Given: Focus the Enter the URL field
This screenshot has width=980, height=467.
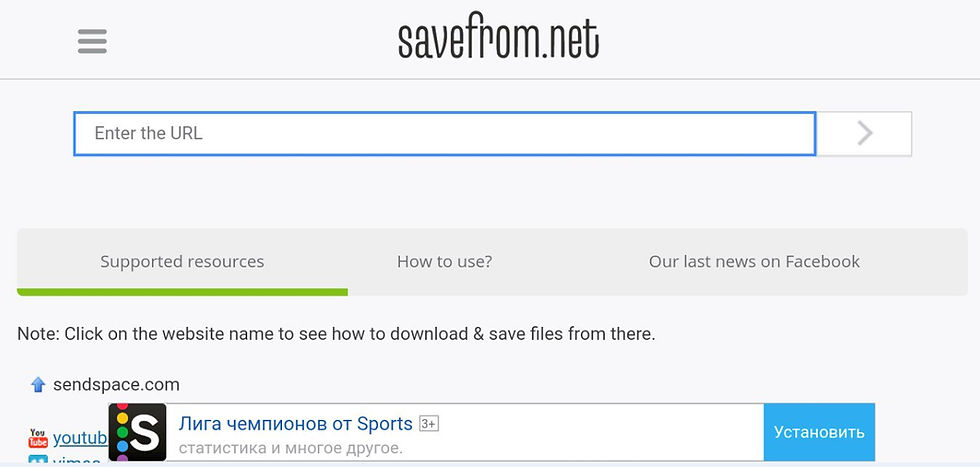Looking at the screenshot, I should pos(444,133).
